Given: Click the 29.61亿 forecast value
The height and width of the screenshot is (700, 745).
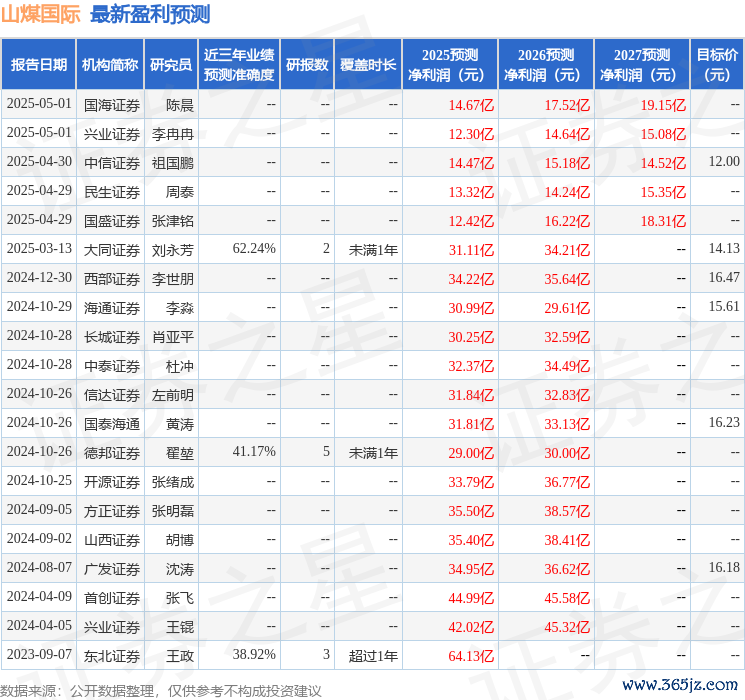Looking at the screenshot, I should 567,308.
